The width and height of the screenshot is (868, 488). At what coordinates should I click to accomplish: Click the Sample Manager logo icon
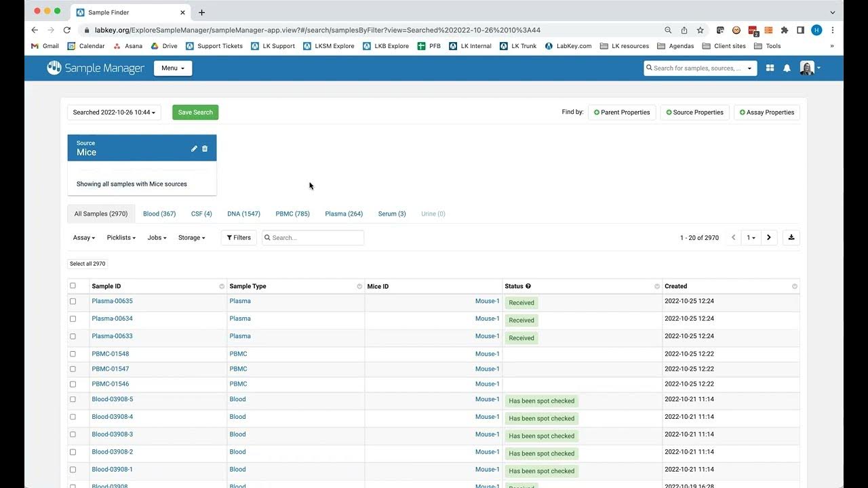tap(54, 68)
